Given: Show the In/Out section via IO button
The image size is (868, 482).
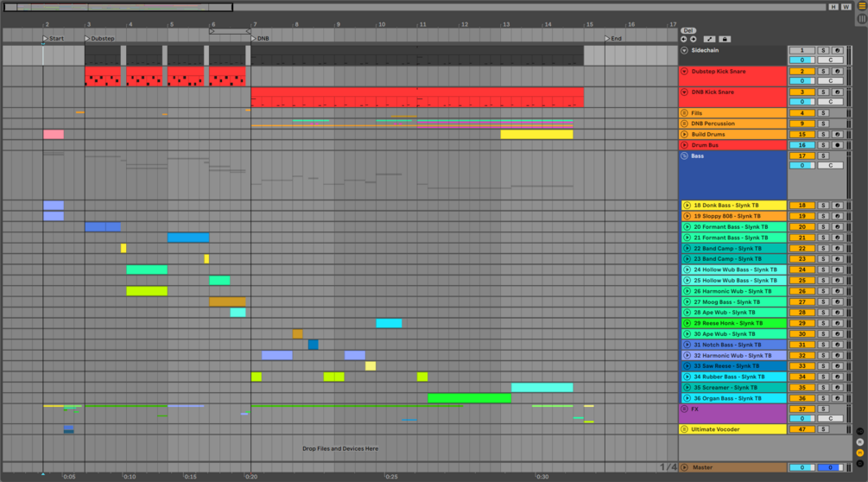Looking at the screenshot, I should [859, 432].
